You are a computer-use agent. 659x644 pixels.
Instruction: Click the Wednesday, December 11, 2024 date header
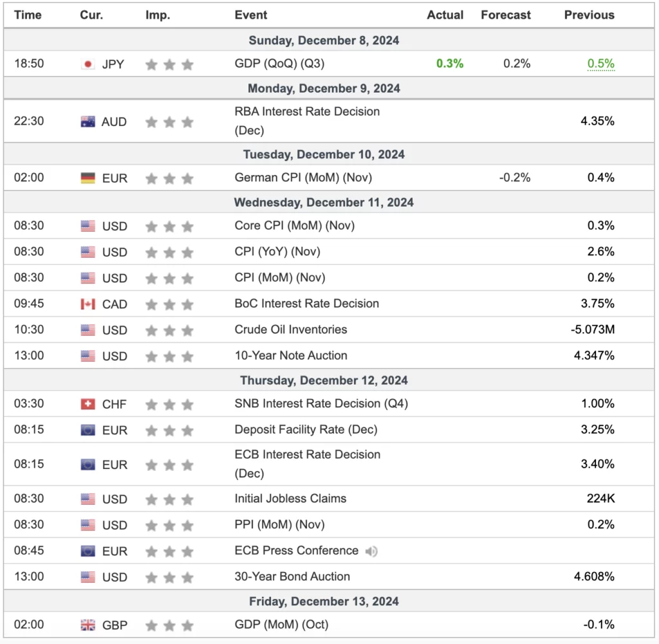pyautogui.click(x=324, y=203)
